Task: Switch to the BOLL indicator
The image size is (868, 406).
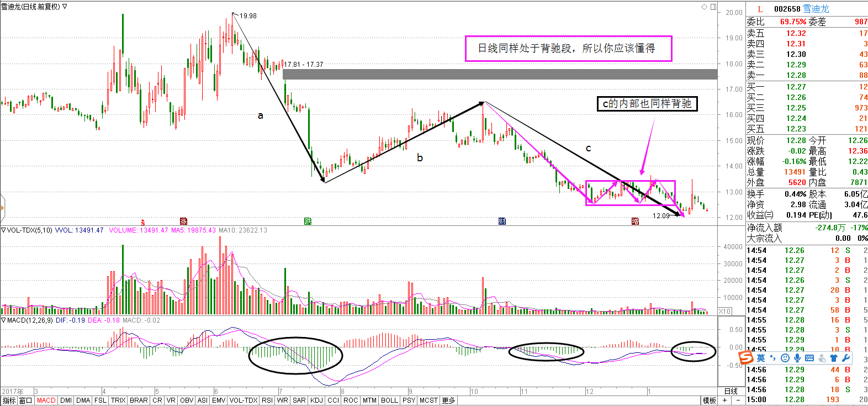Action: (x=389, y=400)
